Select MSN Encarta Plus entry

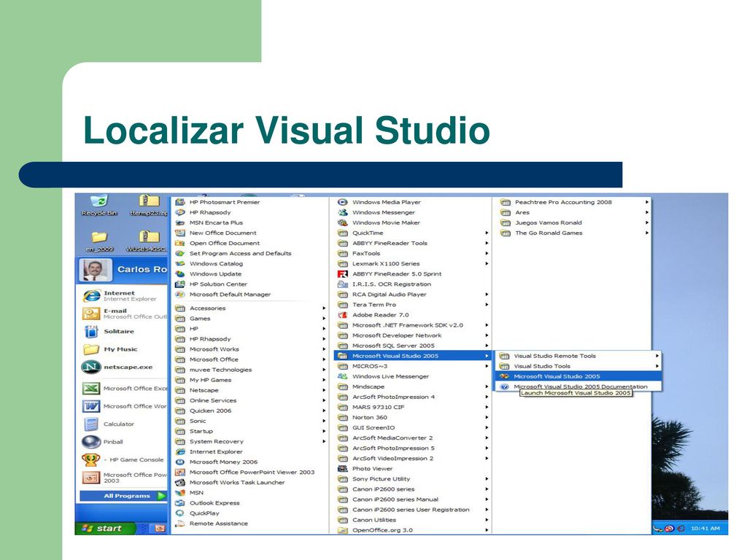point(250,222)
